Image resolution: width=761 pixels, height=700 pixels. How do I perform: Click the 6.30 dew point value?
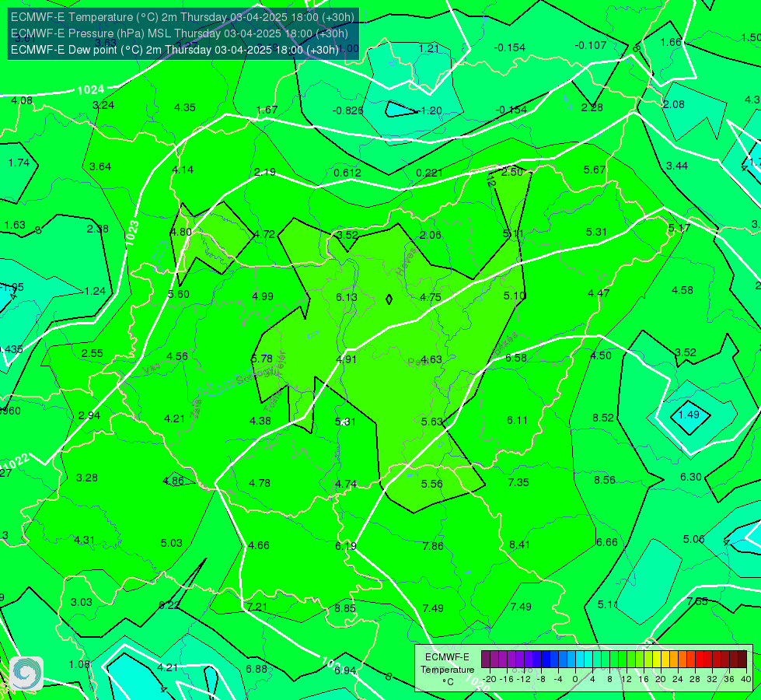click(691, 477)
